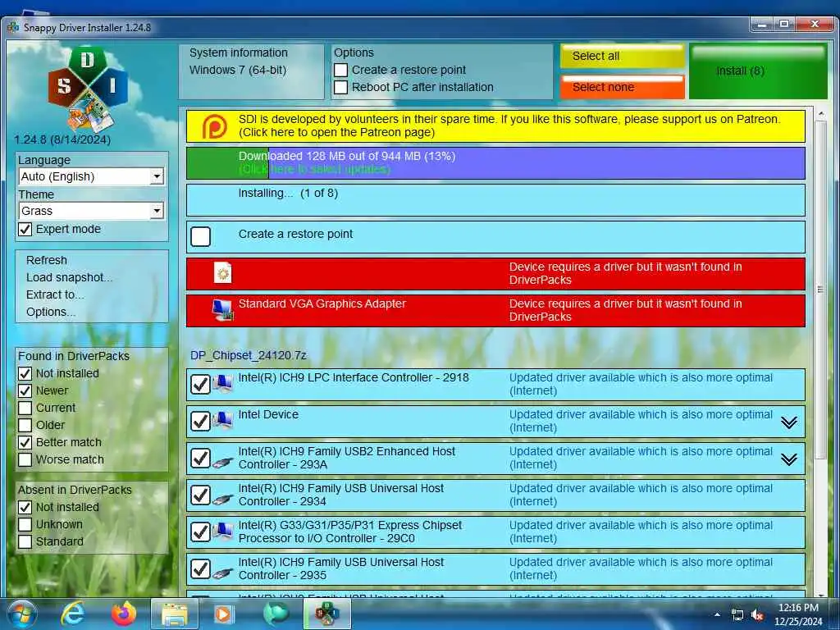Viewport: 840px width, 630px height.
Task: Uncheck Not installed under Absent in DriverPacks
Action: coord(25,507)
